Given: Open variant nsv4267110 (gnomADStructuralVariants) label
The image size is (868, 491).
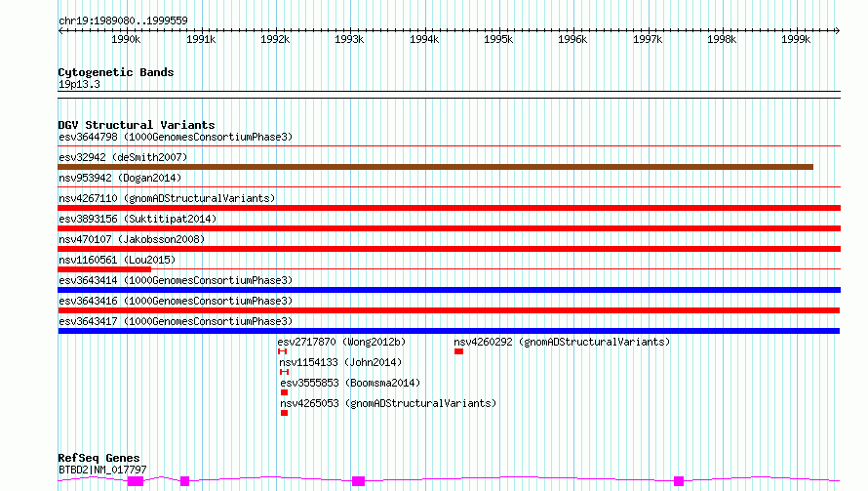Looking at the screenshot, I should [x=167, y=198].
